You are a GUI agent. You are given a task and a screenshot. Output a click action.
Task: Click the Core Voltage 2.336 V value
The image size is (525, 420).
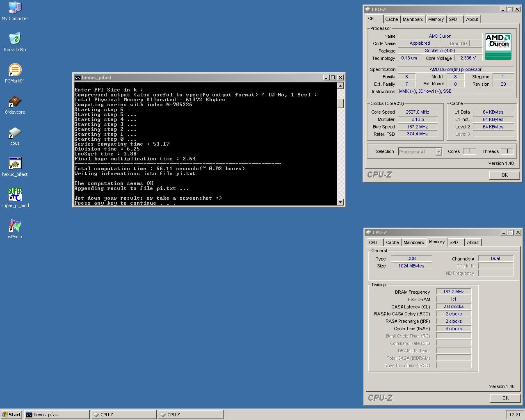[468, 58]
